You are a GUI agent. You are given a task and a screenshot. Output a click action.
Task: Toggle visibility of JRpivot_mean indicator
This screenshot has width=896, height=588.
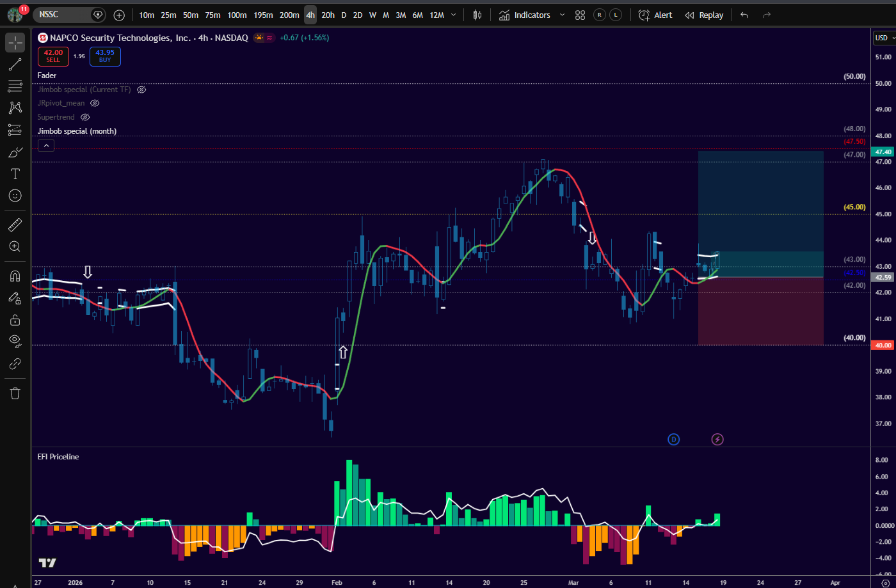(95, 103)
